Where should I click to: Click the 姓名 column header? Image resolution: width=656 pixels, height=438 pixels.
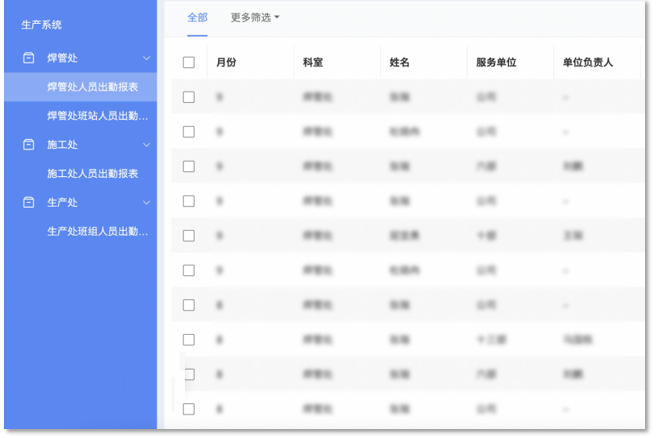click(x=400, y=62)
